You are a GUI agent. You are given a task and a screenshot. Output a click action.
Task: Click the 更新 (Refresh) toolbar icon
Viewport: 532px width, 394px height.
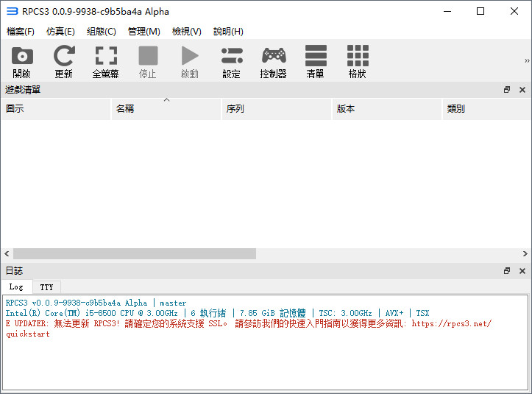pos(64,61)
